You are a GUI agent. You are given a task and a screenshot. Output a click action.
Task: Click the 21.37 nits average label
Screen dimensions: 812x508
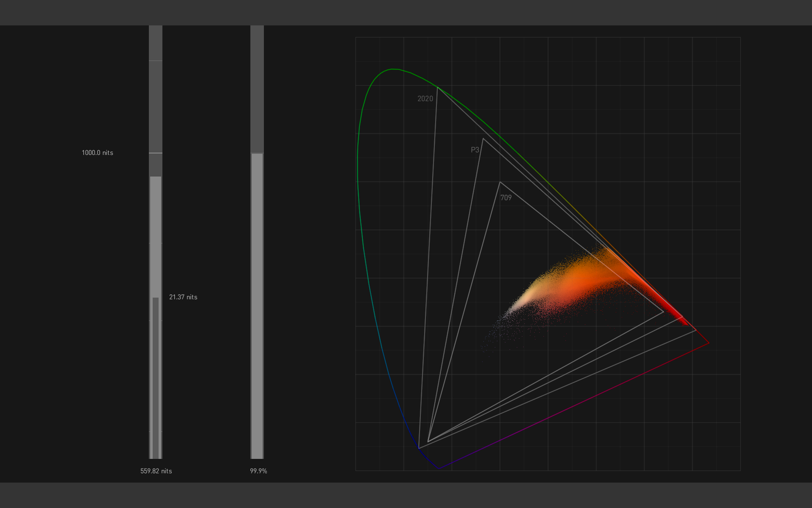point(183,297)
